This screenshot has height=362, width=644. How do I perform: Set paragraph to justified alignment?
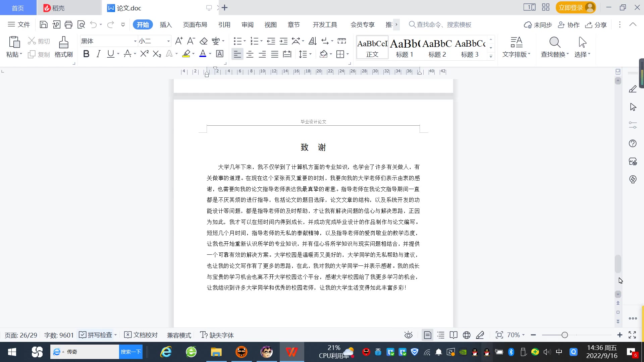275,54
